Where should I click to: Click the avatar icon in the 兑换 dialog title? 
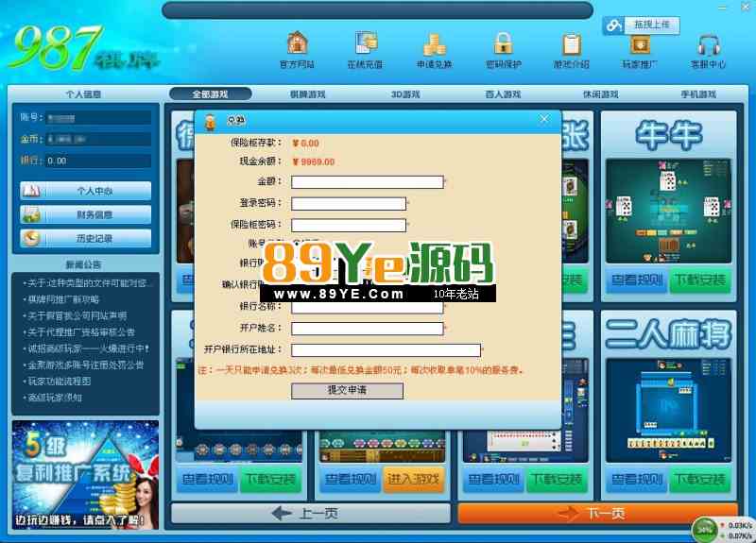(x=210, y=122)
